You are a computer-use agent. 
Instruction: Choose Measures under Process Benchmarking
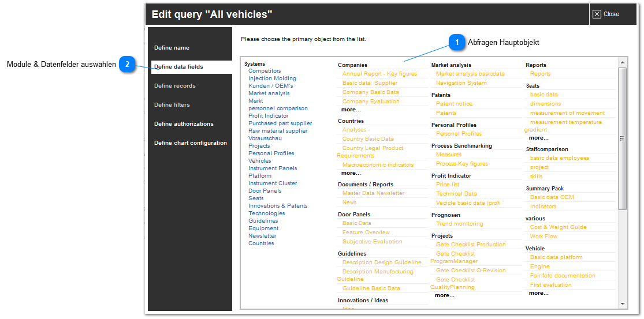tap(449, 155)
